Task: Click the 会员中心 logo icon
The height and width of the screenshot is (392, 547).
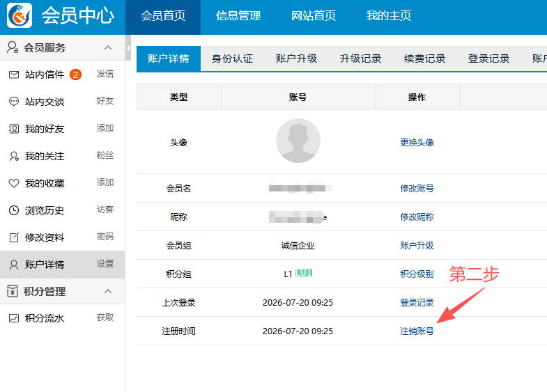Action: (20, 15)
